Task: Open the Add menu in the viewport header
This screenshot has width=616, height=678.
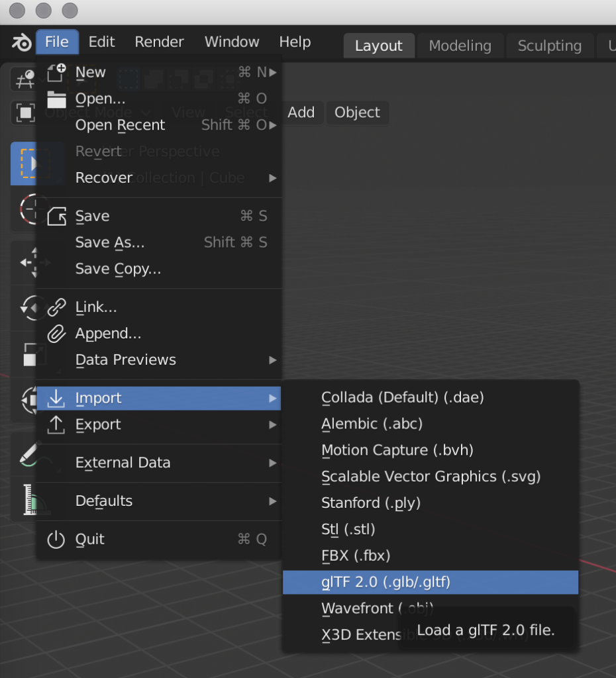Action: pyautogui.click(x=301, y=113)
